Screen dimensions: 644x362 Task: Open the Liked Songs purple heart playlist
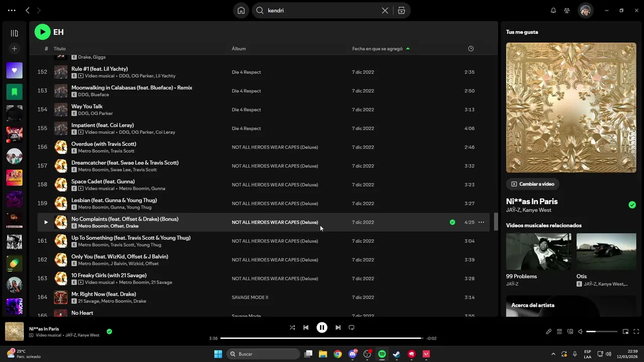(x=14, y=70)
